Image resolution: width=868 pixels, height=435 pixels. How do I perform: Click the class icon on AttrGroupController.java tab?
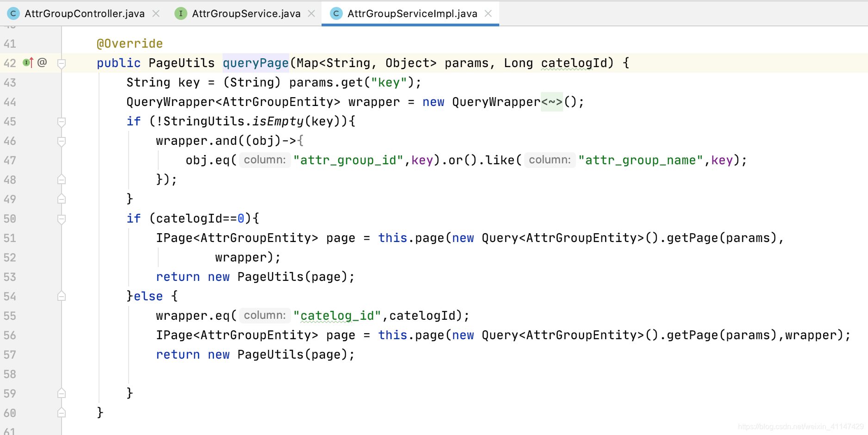(13, 13)
